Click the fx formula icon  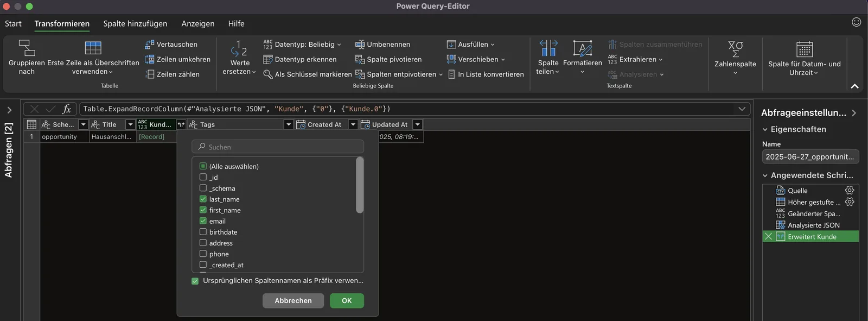coord(67,109)
